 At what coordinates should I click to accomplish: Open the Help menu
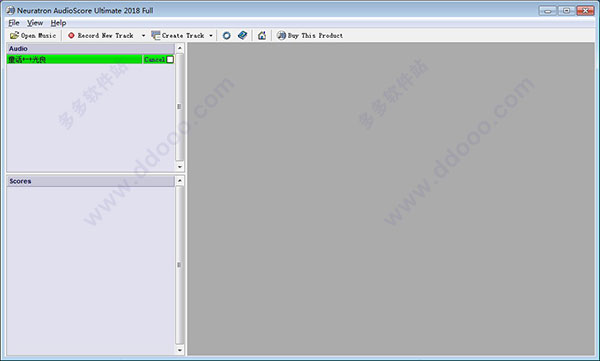click(58, 23)
